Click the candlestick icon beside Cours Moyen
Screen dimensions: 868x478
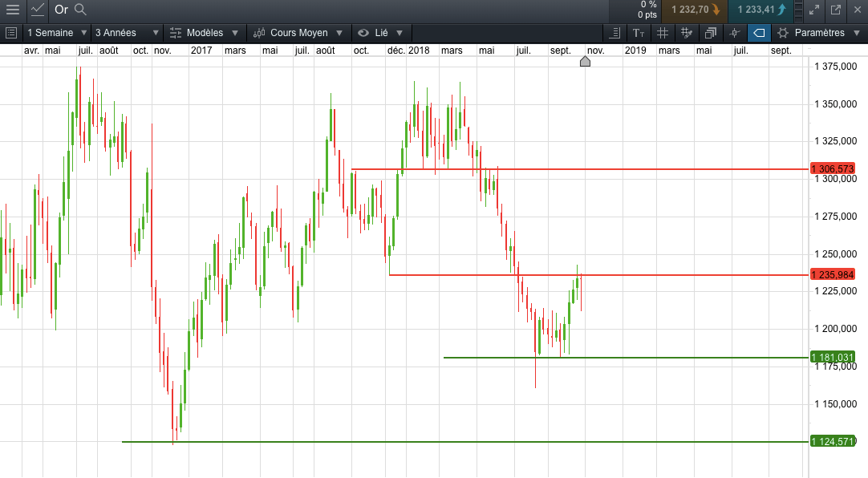coord(259,33)
